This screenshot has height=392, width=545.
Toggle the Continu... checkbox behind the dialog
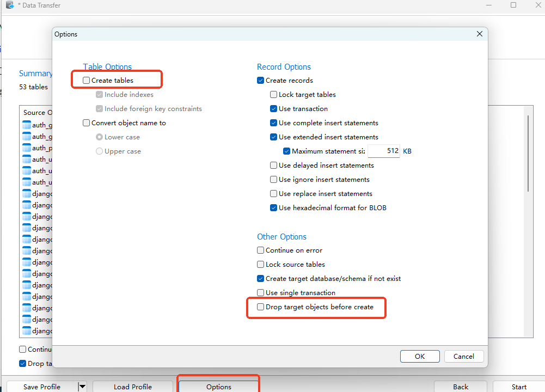(x=22, y=349)
